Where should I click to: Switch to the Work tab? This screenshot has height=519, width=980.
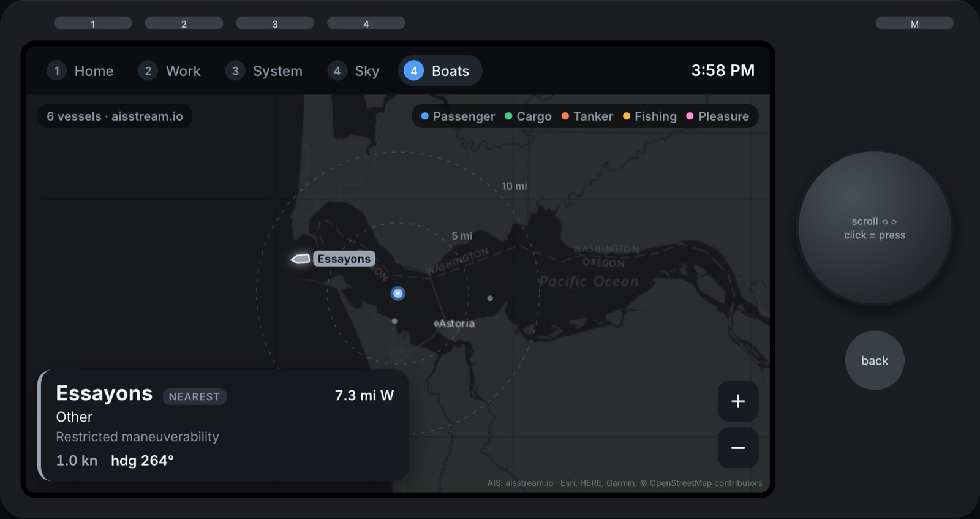[x=170, y=71]
